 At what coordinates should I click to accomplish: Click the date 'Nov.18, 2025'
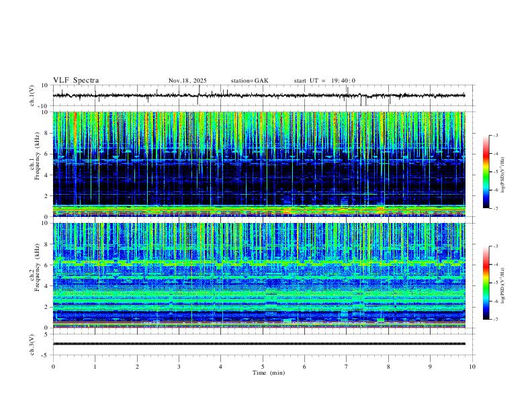[x=187, y=81]
